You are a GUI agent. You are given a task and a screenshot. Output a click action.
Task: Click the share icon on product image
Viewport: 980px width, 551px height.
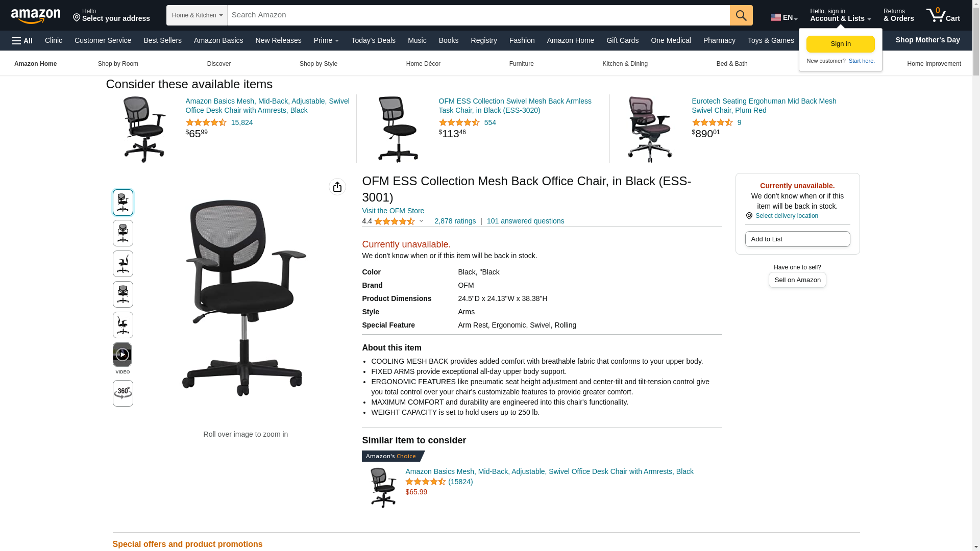tap(337, 187)
